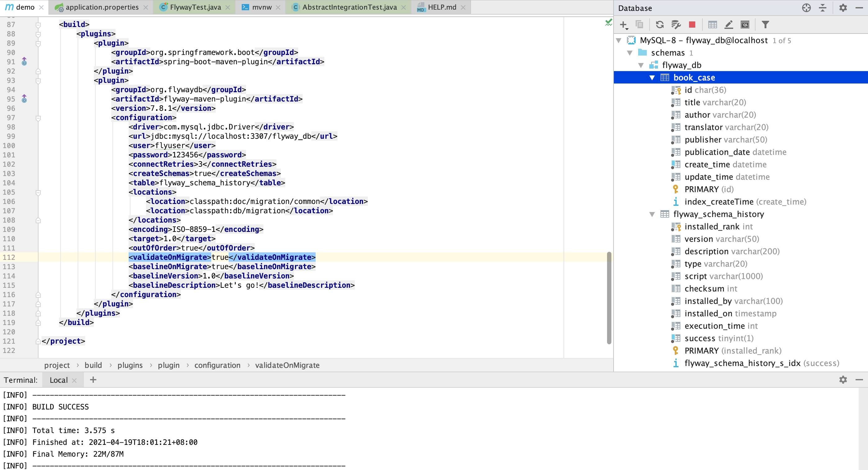Click BUILD SUCCESS text in terminal
868x470 pixels.
[x=61, y=407]
